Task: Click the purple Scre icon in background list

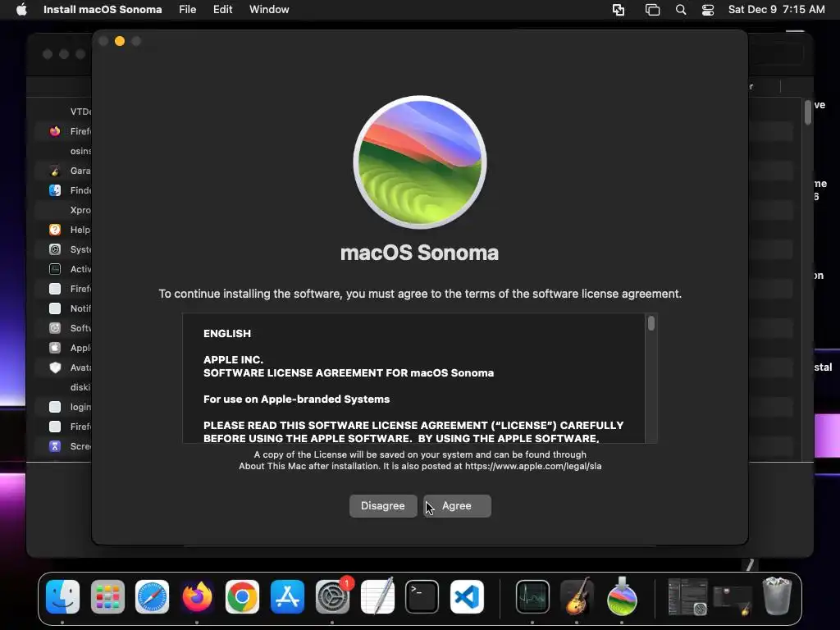Action: [55, 446]
